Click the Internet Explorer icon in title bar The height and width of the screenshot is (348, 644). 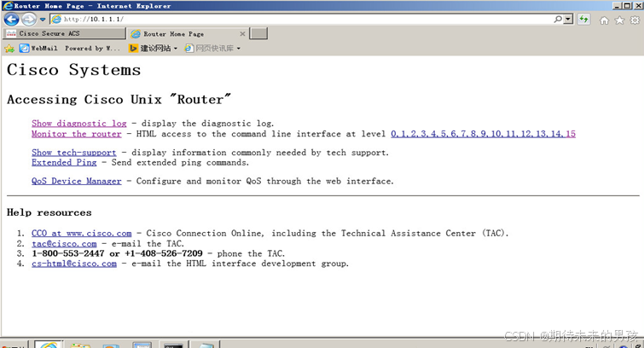(7, 5)
